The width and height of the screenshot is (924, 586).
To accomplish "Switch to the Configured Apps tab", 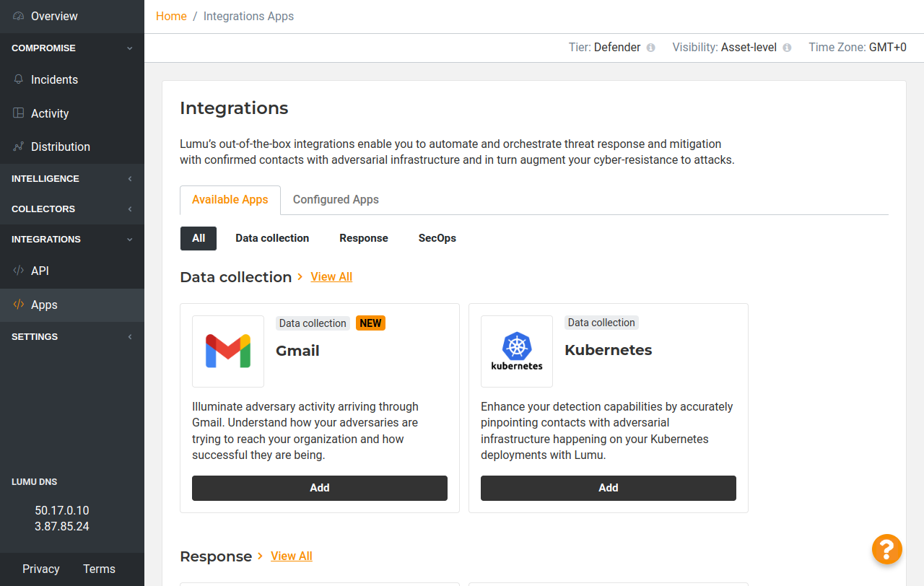I will click(x=336, y=200).
